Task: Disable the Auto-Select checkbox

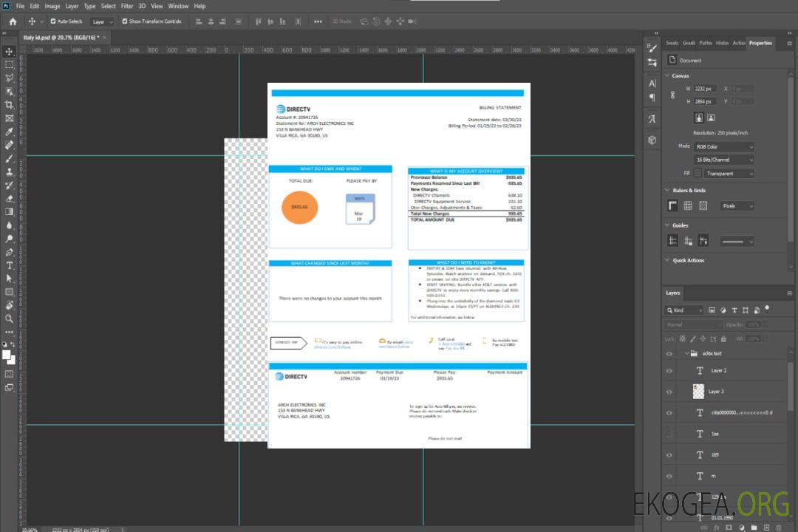Action: (x=52, y=21)
